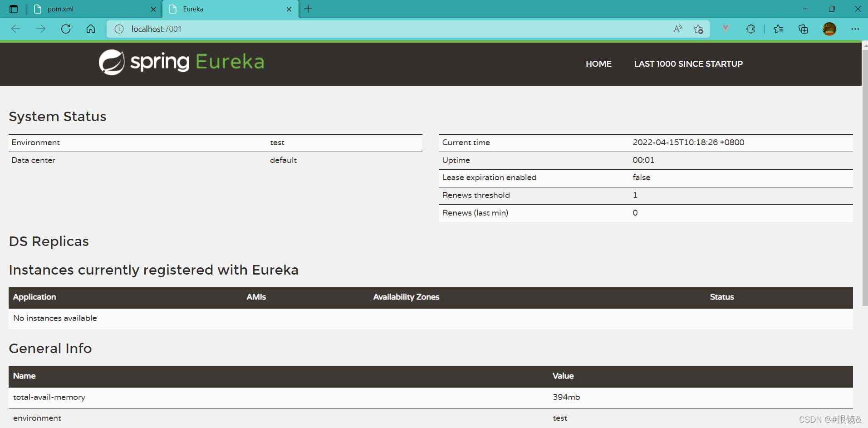The width and height of the screenshot is (868, 428).
Task: Click the scrollbar up arrow
Action: point(865,45)
